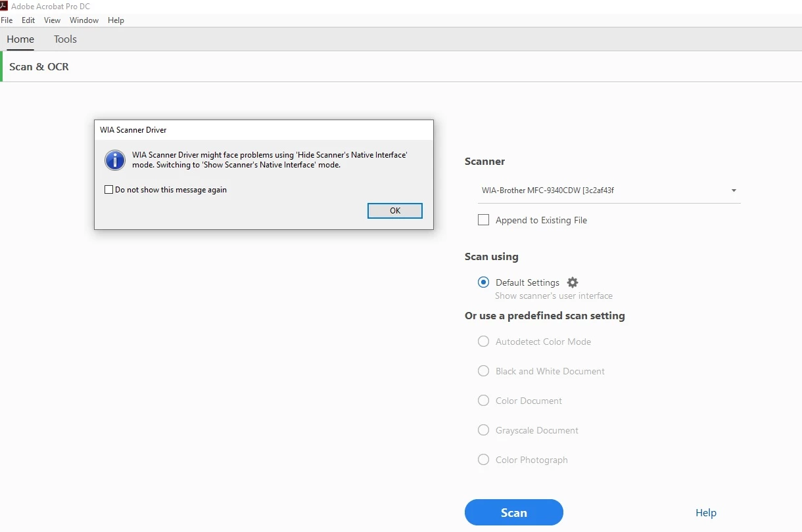
Task: Select Black and White Document option
Action: pos(484,371)
